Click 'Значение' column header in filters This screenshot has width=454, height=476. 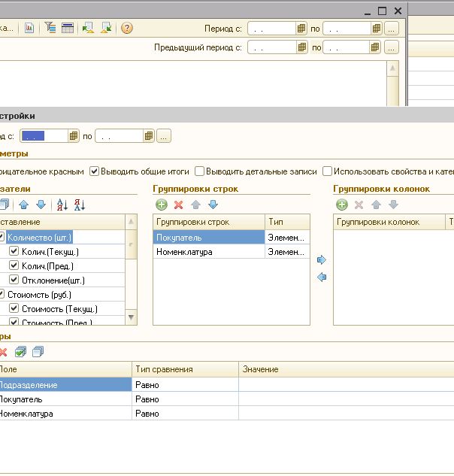coord(260,369)
